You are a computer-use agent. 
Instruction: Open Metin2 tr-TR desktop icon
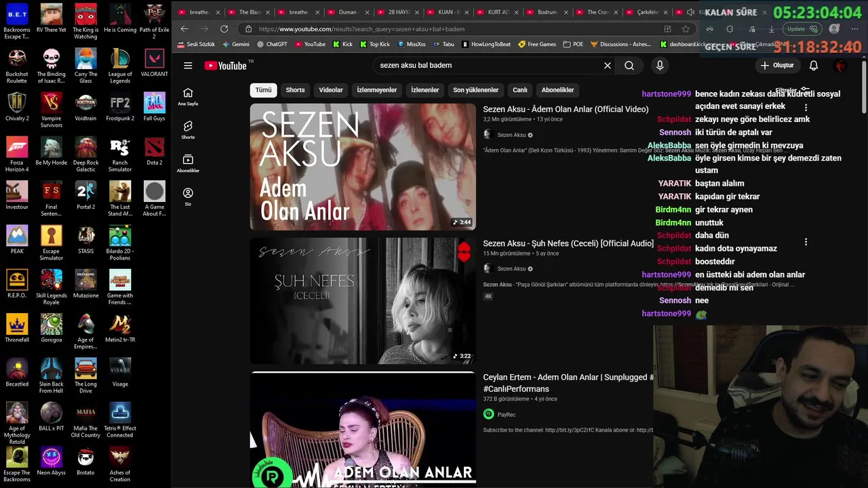coord(120,329)
